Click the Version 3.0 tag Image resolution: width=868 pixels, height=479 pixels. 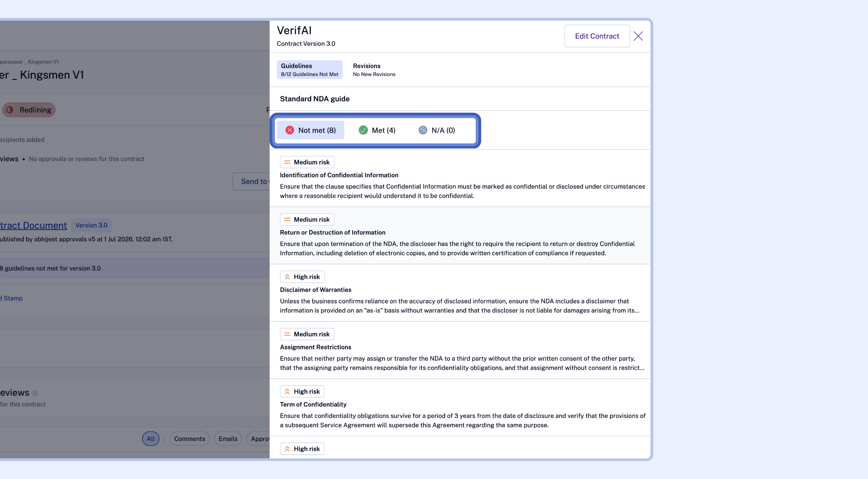pyautogui.click(x=91, y=225)
